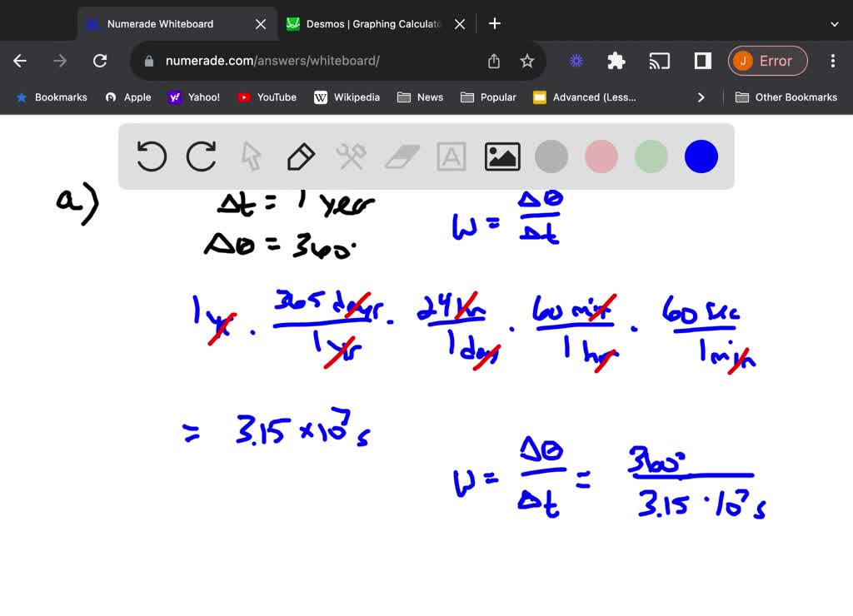Redo the last whiteboard action

click(201, 156)
